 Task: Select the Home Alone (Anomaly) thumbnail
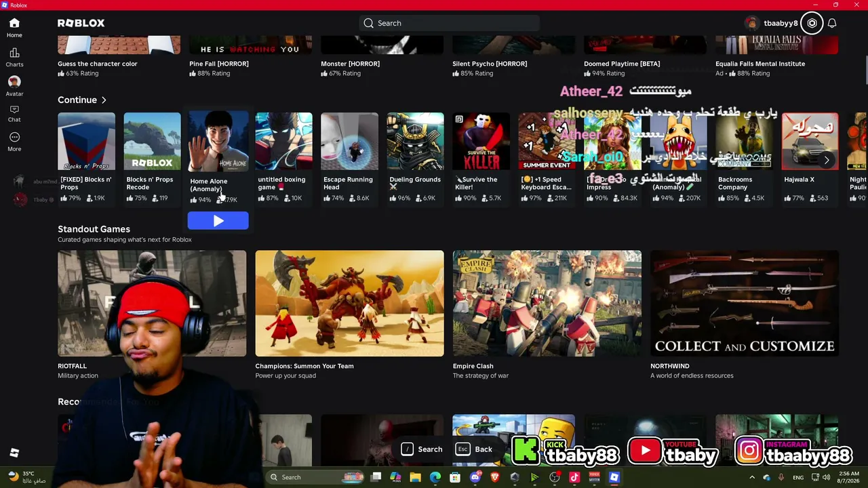(218, 142)
